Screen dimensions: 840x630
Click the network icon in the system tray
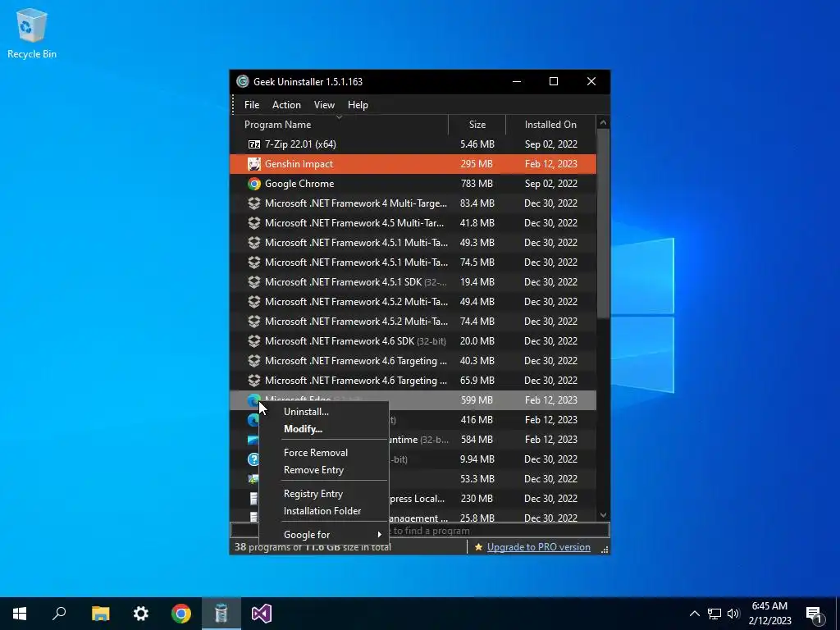pos(714,614)
